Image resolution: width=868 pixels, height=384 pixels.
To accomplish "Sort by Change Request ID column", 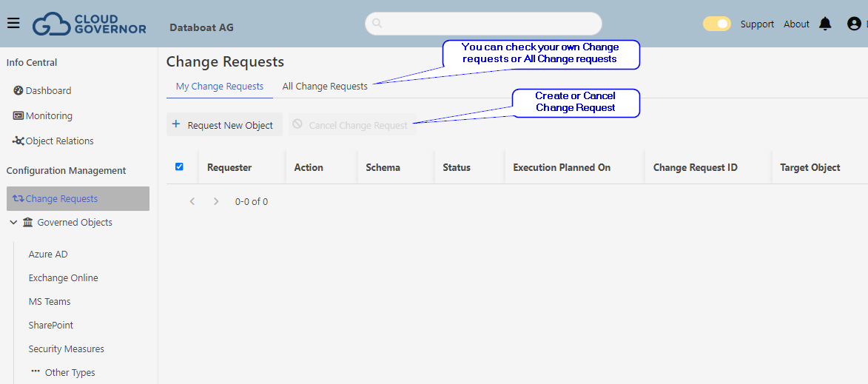I will [696, 167].
